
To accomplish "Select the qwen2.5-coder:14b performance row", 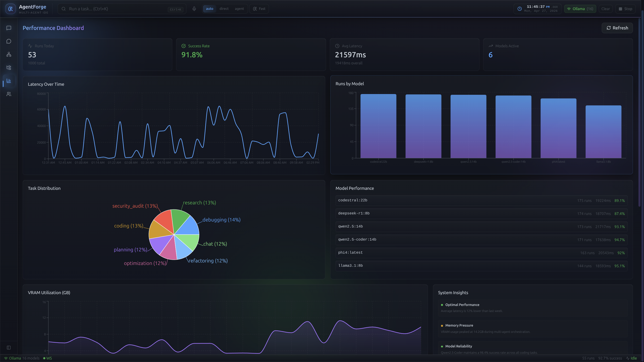I will click(481, 240).
